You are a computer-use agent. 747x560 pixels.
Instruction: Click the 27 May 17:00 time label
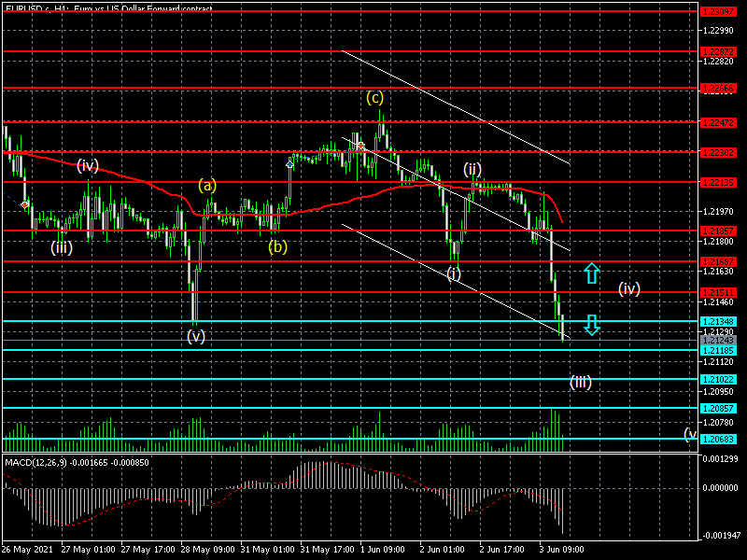click(148, 550)
